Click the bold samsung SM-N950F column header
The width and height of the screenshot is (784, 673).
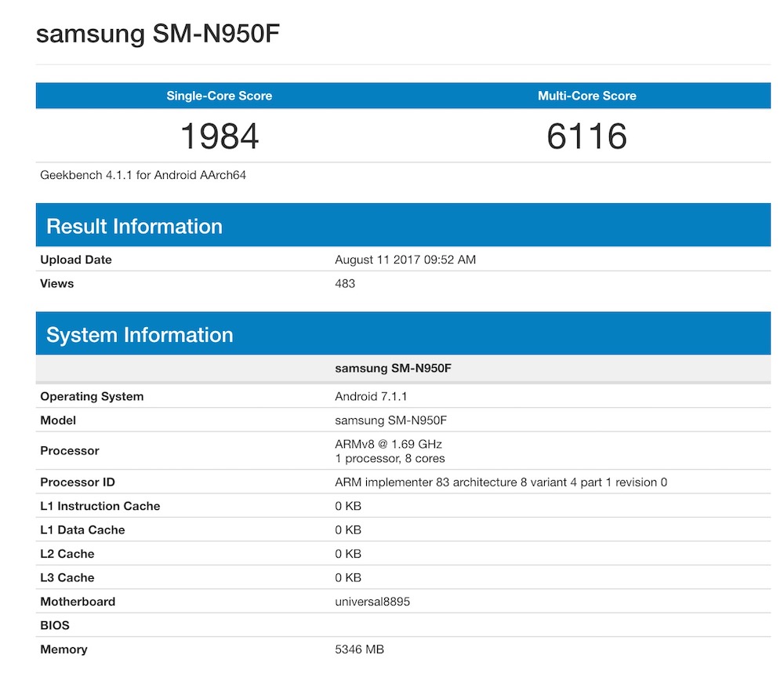coord(393,367)
